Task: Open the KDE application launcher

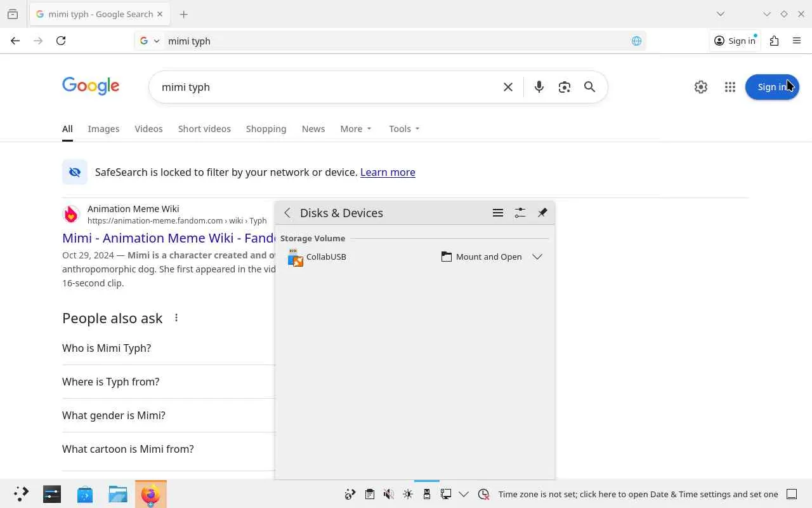Action: coord(21,494)
